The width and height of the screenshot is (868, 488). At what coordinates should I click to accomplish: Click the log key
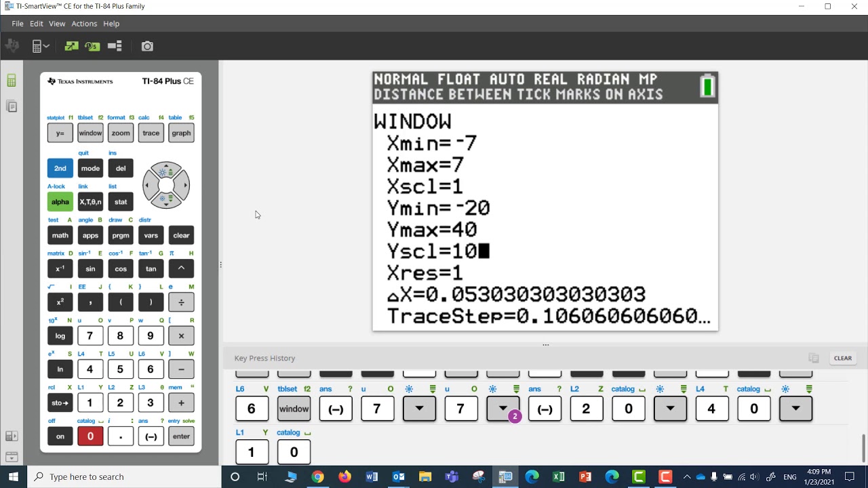coord(60,335)
